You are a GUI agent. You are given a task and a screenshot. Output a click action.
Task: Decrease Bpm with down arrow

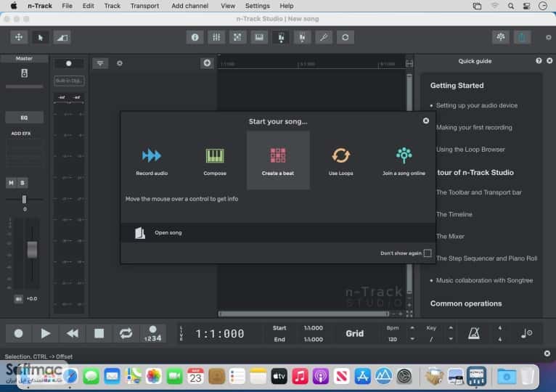pos(412,339)
